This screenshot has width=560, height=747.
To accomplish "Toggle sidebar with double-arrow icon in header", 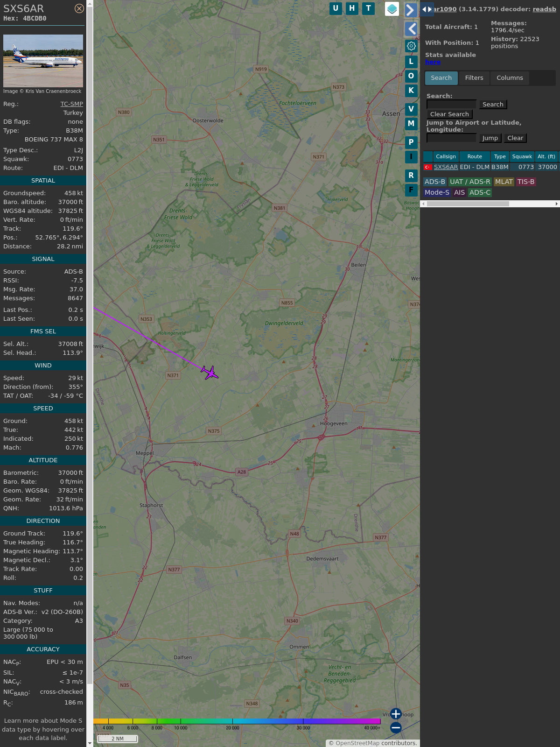I will (x=427, y=9).
